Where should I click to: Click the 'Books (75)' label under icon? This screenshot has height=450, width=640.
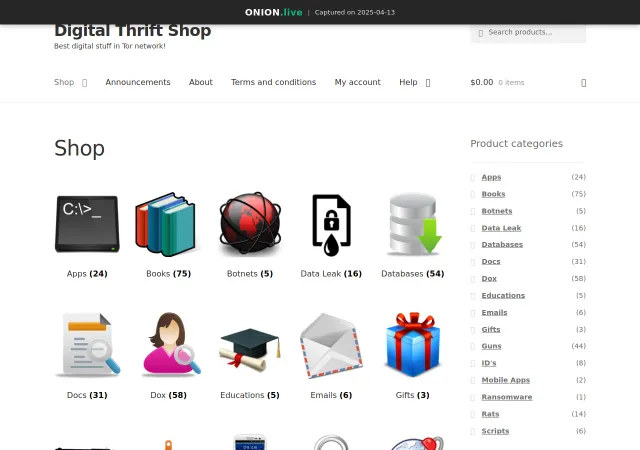click(168, 274)
